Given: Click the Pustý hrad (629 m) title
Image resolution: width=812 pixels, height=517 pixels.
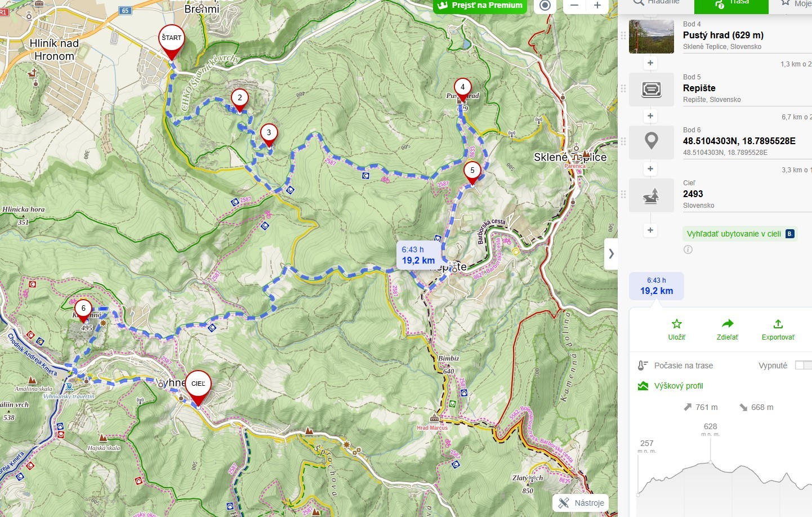Looking at the screenshot, I should tap(723, 35).
